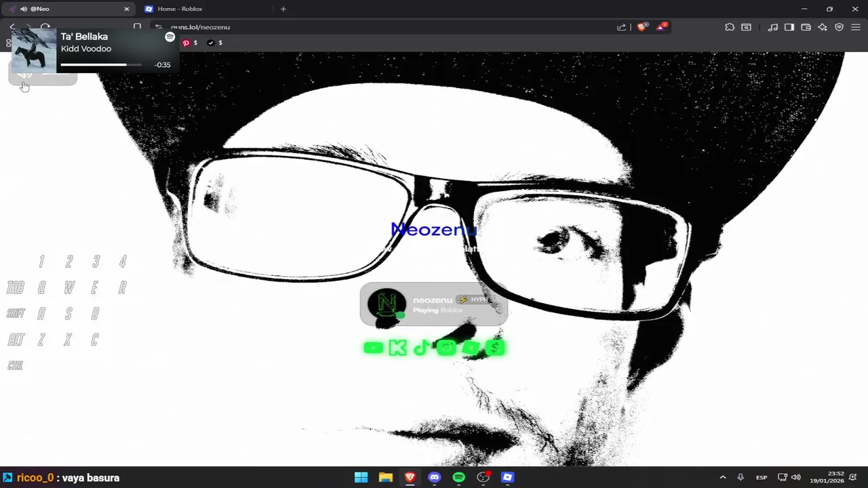Open the YouTube social link icon

point(373,348)
